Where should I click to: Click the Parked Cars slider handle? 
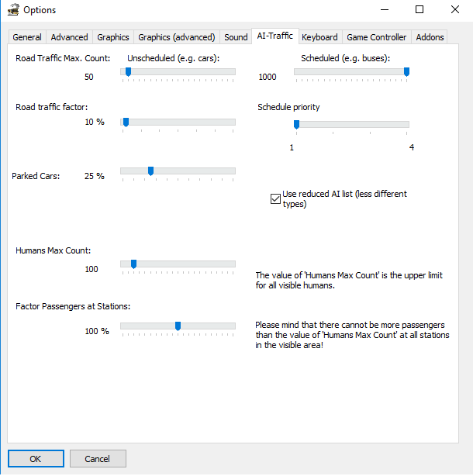tap(150, 171)
